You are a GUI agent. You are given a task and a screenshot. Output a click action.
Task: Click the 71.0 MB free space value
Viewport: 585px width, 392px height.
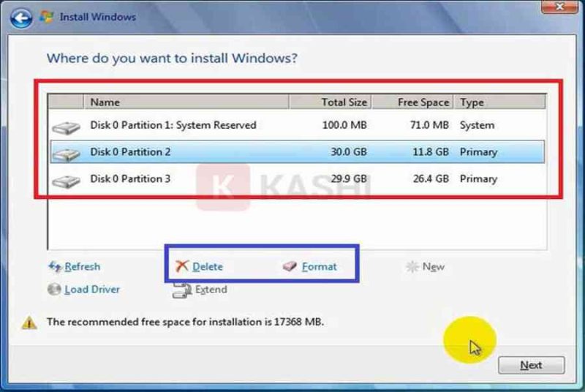click(429, 125)
